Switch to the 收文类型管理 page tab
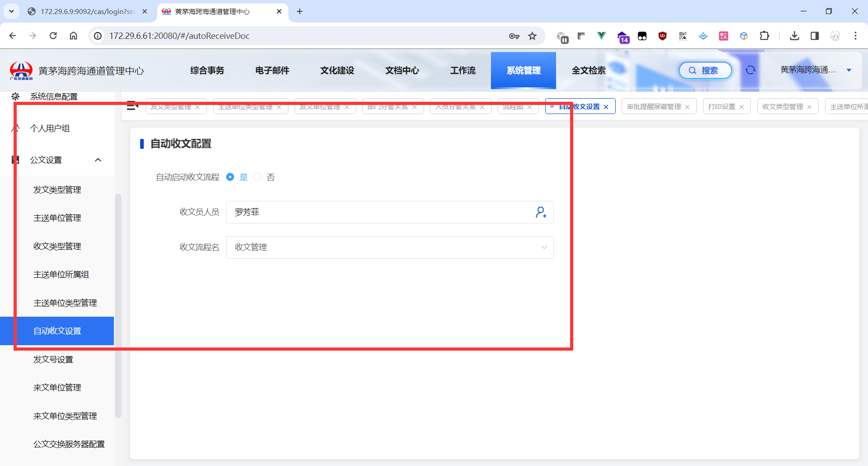 pos(783,107)
